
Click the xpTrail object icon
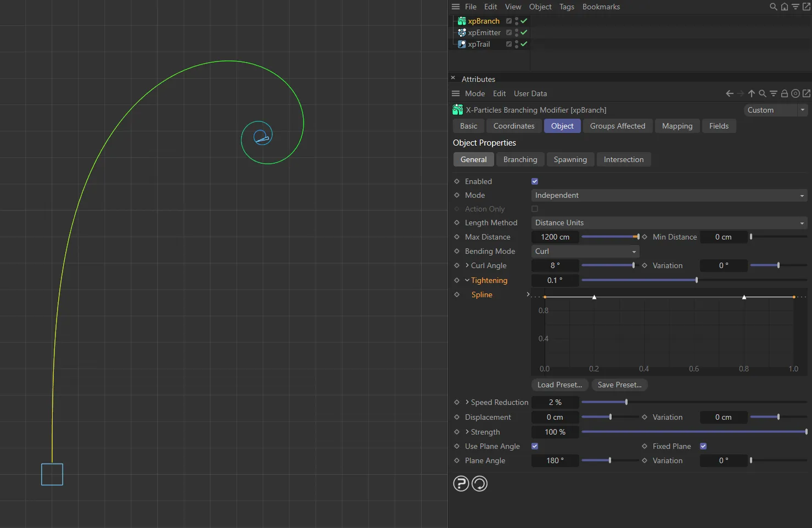[x=462, y=44]
